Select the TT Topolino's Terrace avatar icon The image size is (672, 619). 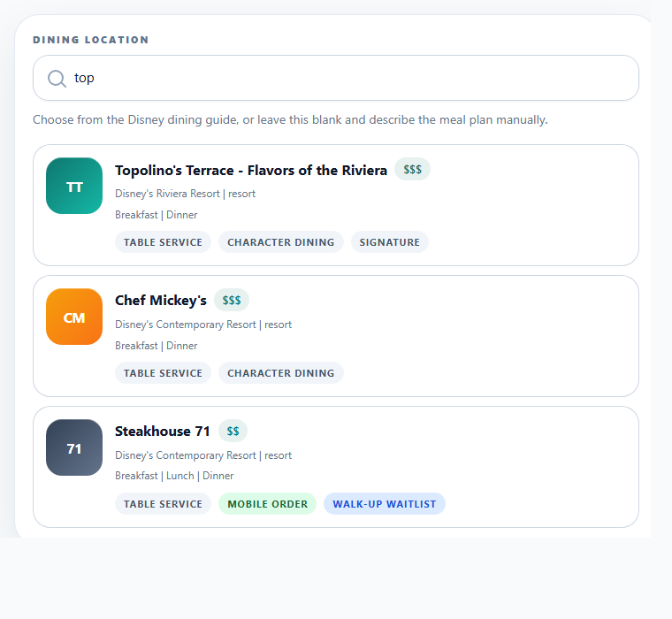click(x=74, y=186)
